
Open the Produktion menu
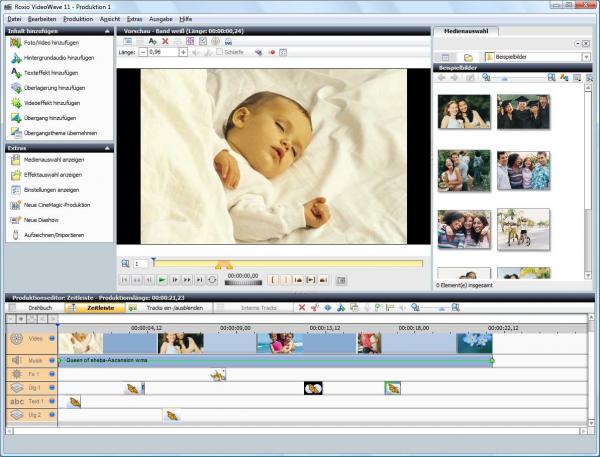pyautogui.click(x=77, y=18)
